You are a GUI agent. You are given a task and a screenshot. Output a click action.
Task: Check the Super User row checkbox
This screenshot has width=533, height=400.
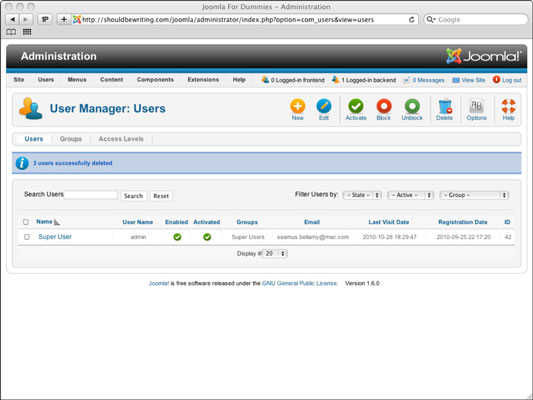click(x=27, y=237)
